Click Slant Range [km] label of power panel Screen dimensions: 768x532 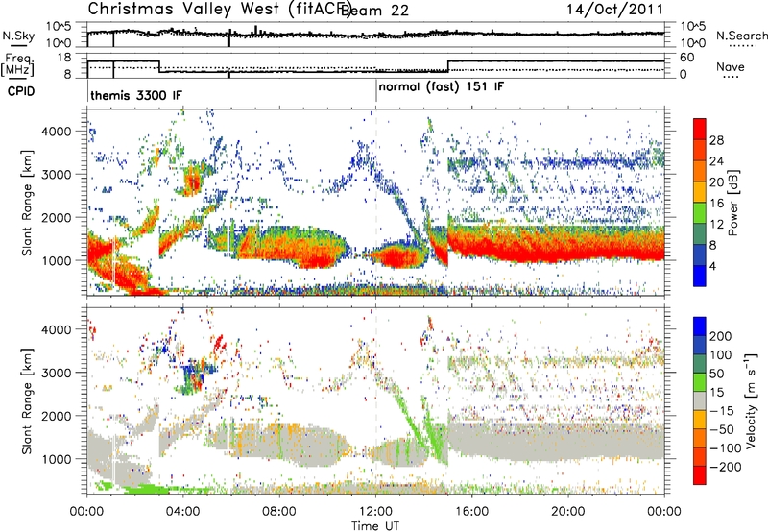(27, 203)
